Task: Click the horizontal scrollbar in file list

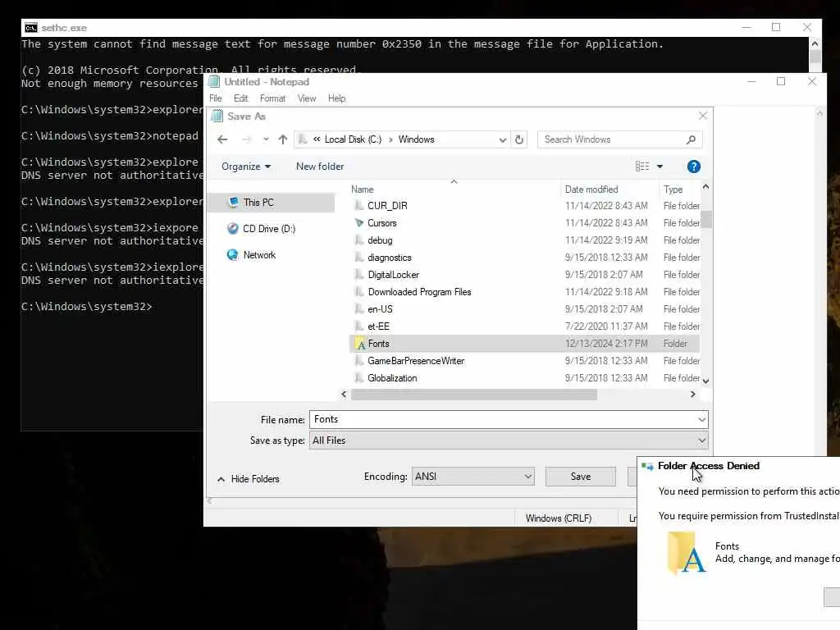Action: [473, 395]
